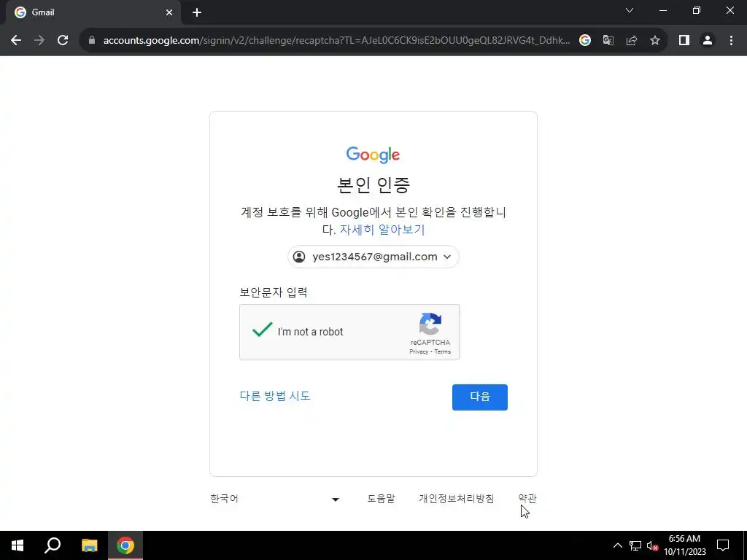Click the Chrome icon in the taskbar

(x=125, y=545)
